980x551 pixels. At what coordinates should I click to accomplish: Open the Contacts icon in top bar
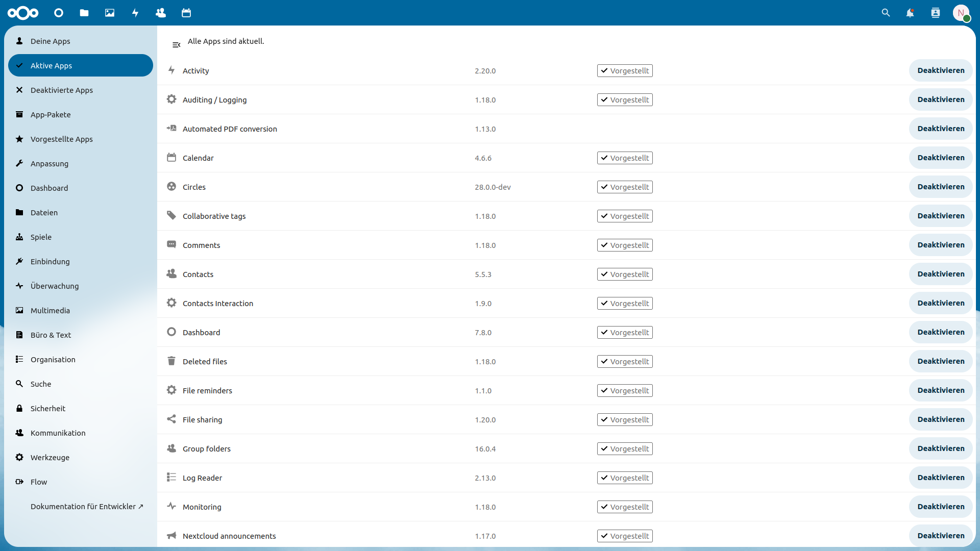coord(161,13)
